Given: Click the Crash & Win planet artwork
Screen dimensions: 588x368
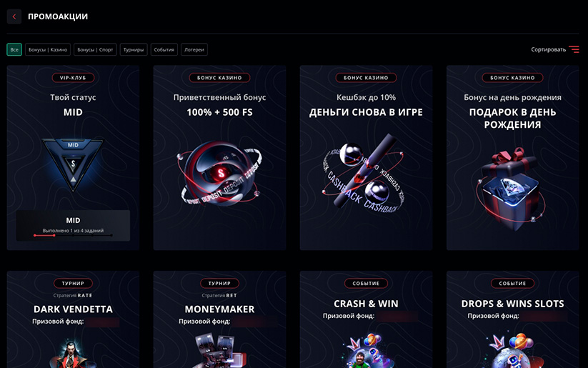Looking at the screenshot, I should click(367, 350).
